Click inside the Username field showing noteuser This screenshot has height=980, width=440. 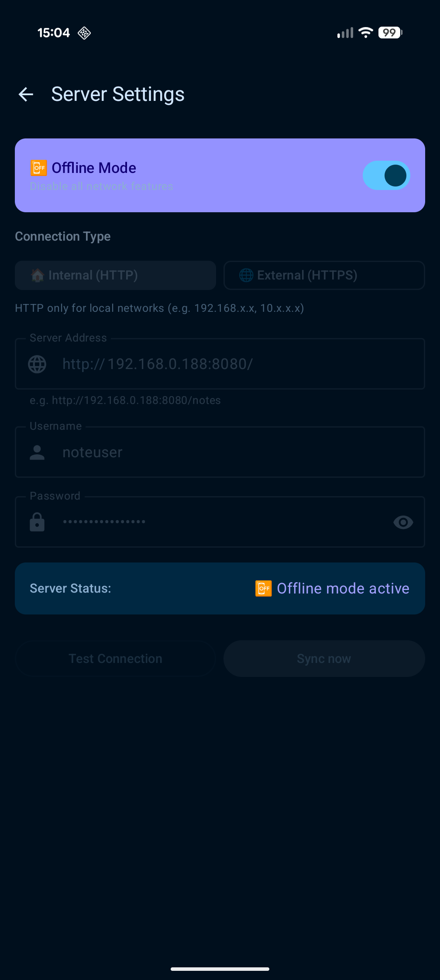[x=220, y=452]
